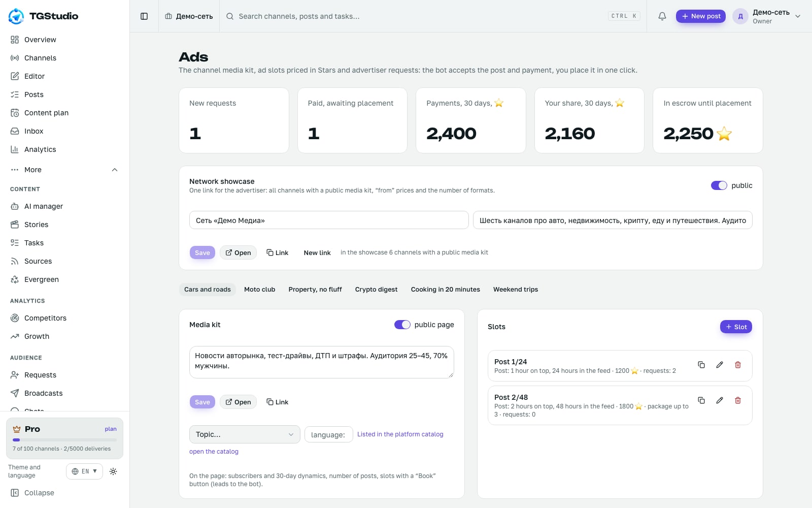Click the Сеть «Демо Медиа» name field
Image resolution: width=812 pixels, height=508 pixels.
[x=329, y=220]
